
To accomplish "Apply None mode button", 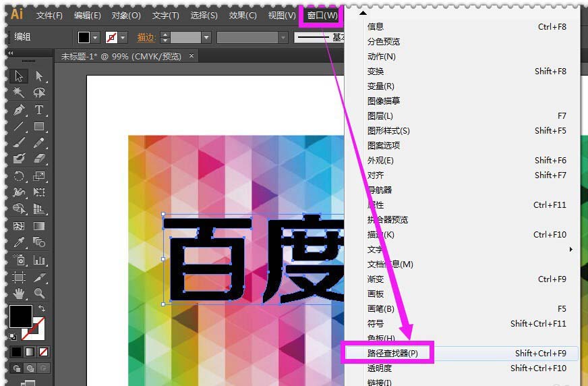I will coord(43,352).
